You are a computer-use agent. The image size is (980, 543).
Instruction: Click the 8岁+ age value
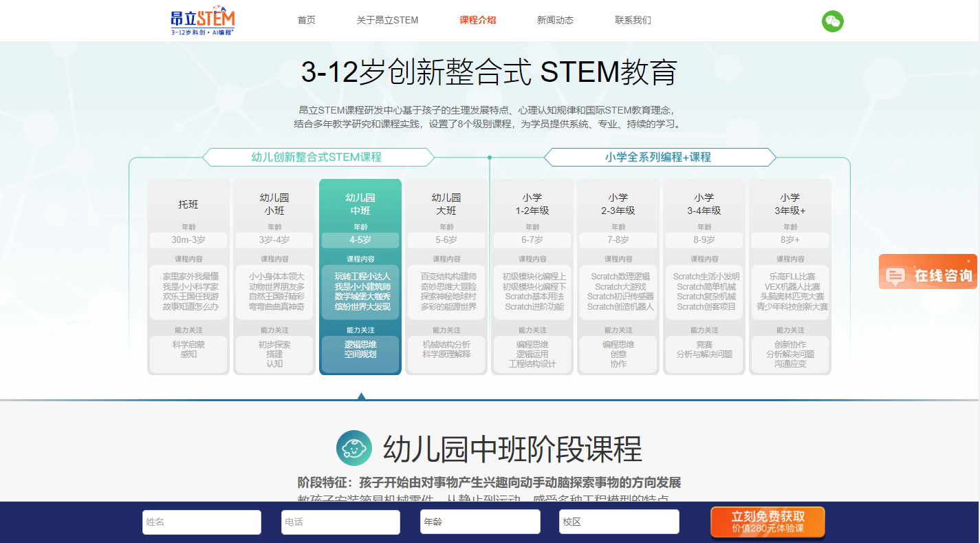(790, 240)
